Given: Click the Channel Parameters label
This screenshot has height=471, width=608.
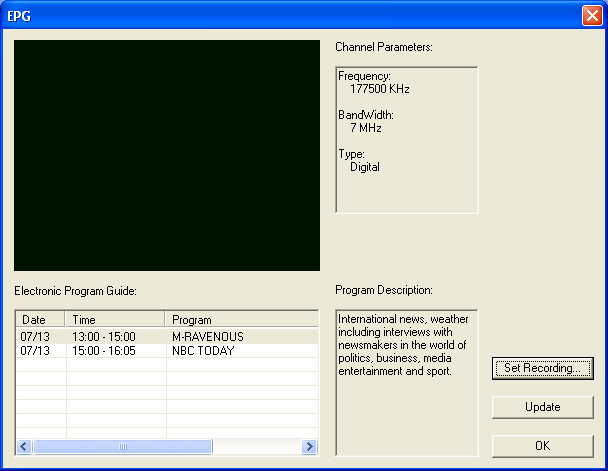Looking at the screenshot, I should [384, 47].
